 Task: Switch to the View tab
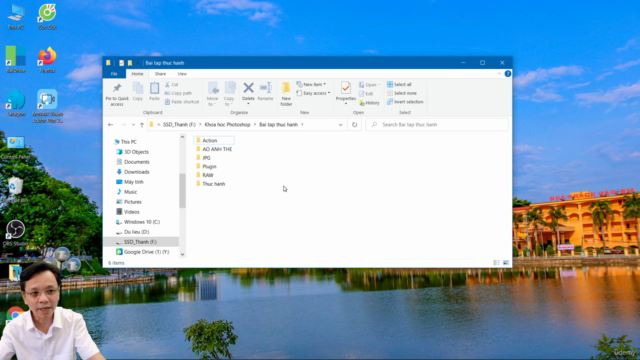tap(182, 74)
